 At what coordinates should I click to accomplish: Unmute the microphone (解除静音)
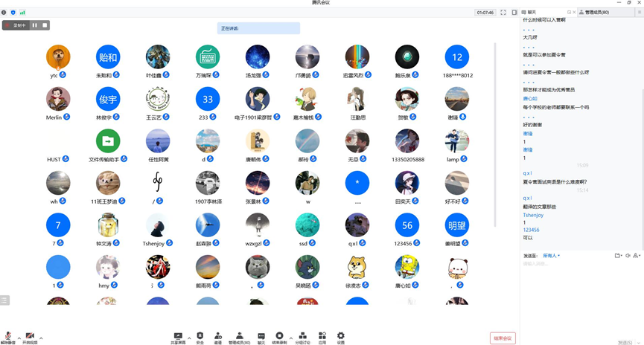(x=8, y=337)
